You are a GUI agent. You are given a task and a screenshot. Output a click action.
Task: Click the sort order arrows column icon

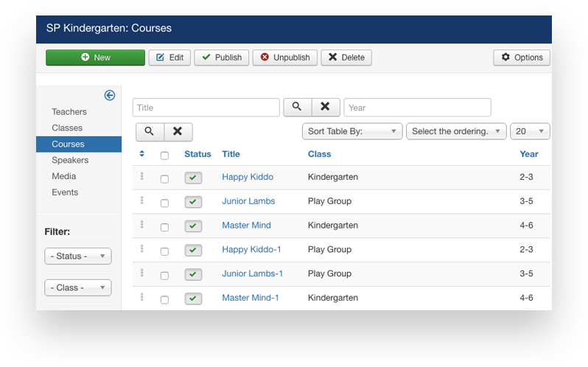pyautogui.click(x=142, y=154)
